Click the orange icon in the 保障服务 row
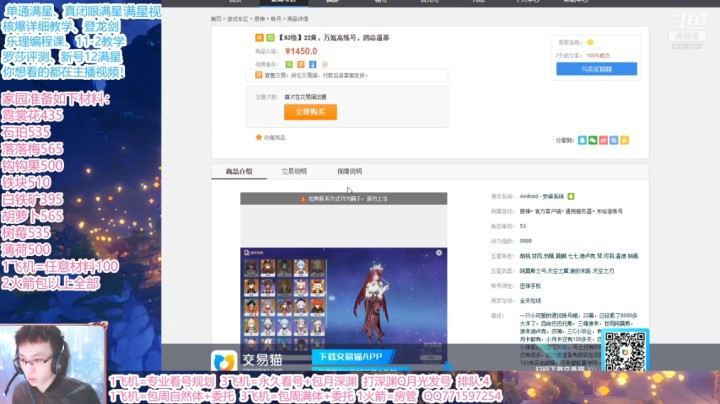 [x=301, y=64]
